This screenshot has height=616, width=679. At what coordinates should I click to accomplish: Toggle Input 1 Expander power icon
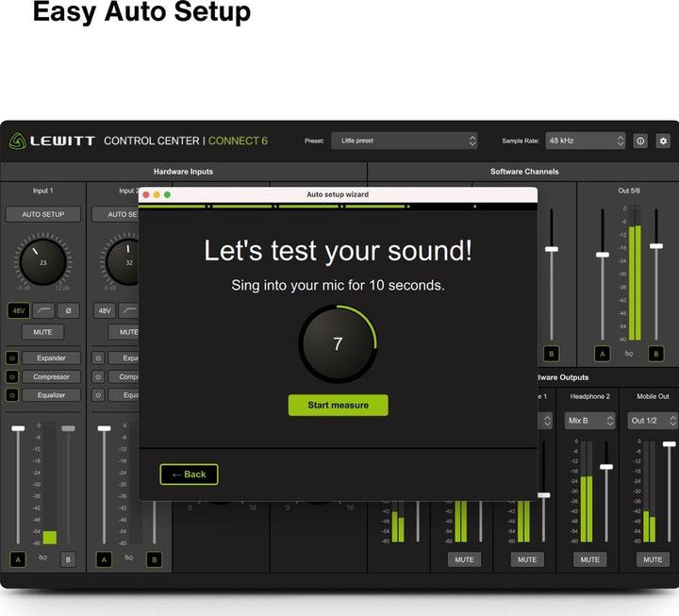click(x=11, y=358)
